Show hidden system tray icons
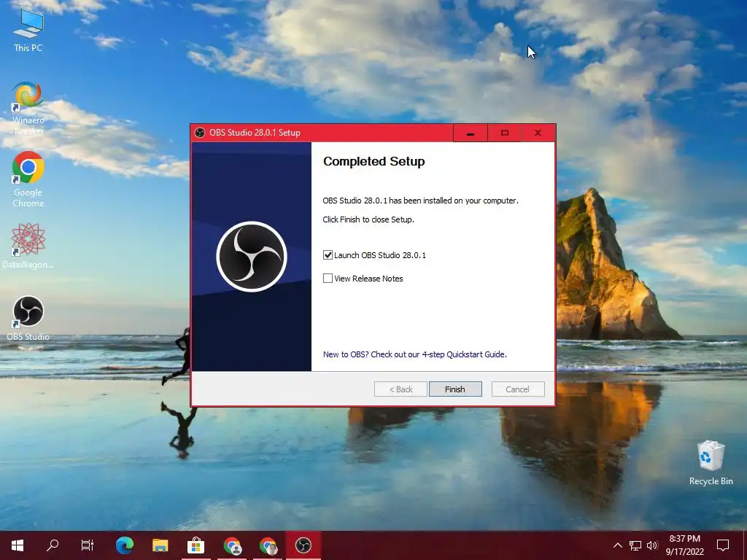 pos(617,545)
